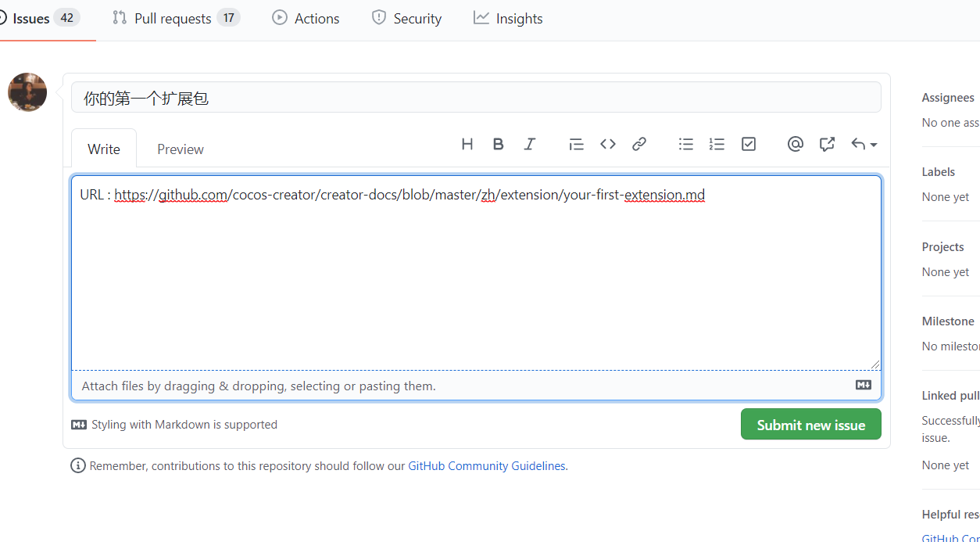Open the saved replies dropdown
Image resolution: width=980 pixels, height=542 pixels.
[x=864, y=144]
